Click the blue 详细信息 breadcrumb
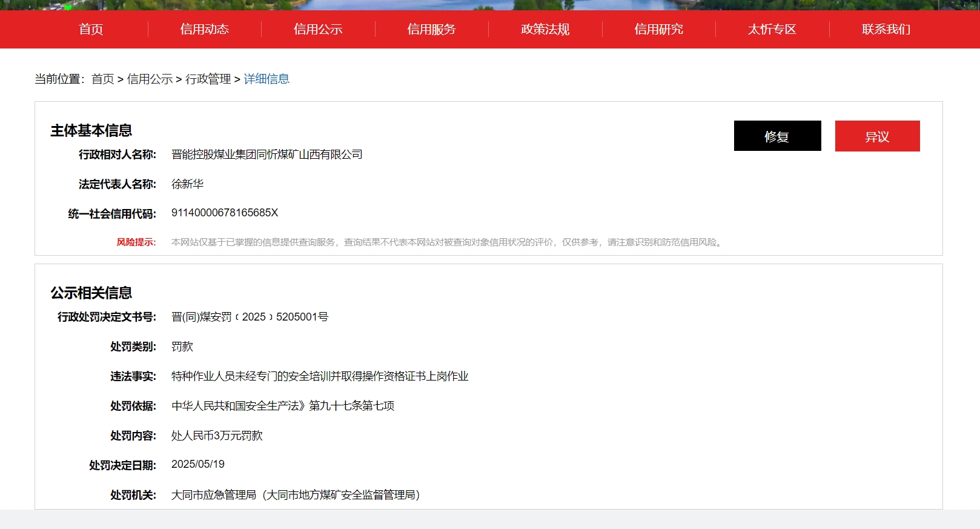The width and height of the screenshot is (980, 529). click(x=267, y=79)
